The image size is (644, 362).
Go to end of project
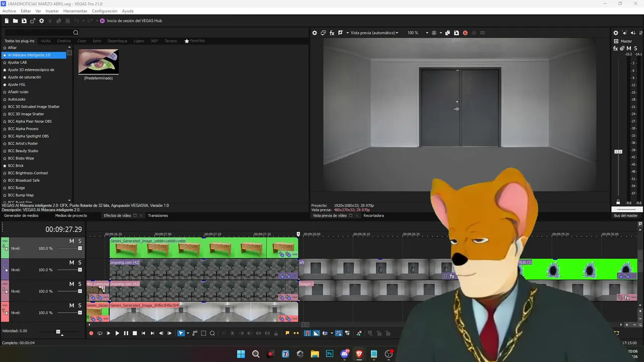click(152, 333)
